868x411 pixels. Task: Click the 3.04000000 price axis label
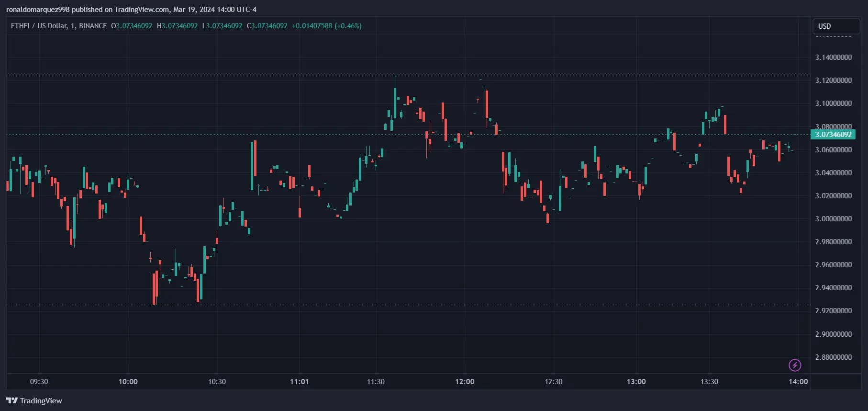click(834, 173)
